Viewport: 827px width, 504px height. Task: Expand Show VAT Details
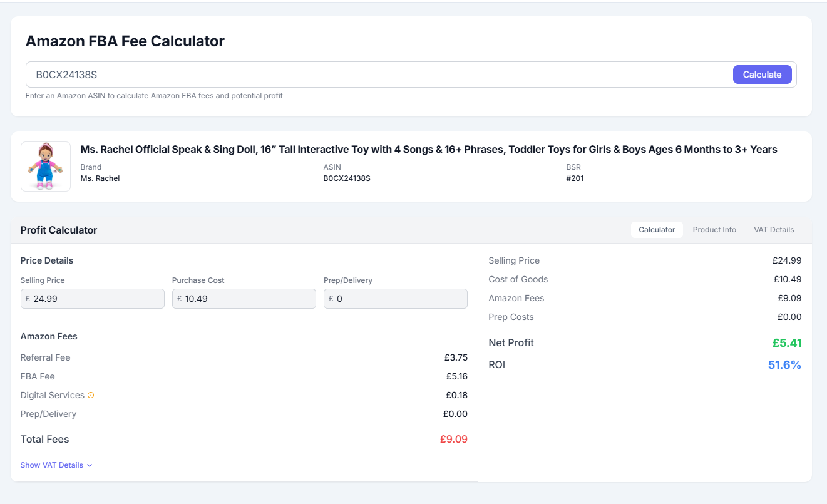pyautogui.click(x=56, y=465)
